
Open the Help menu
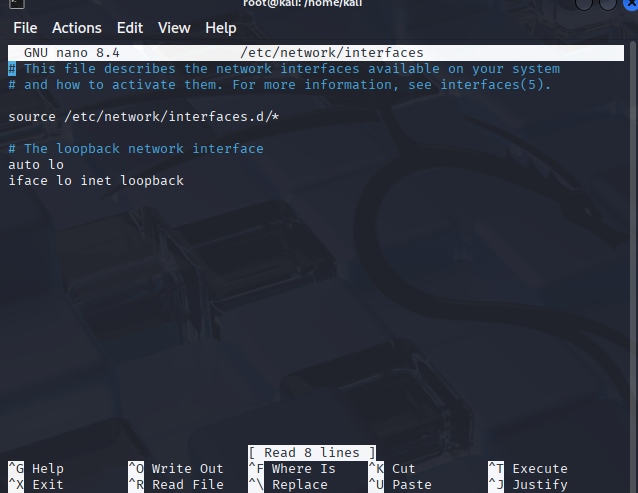tap(221, 28)
